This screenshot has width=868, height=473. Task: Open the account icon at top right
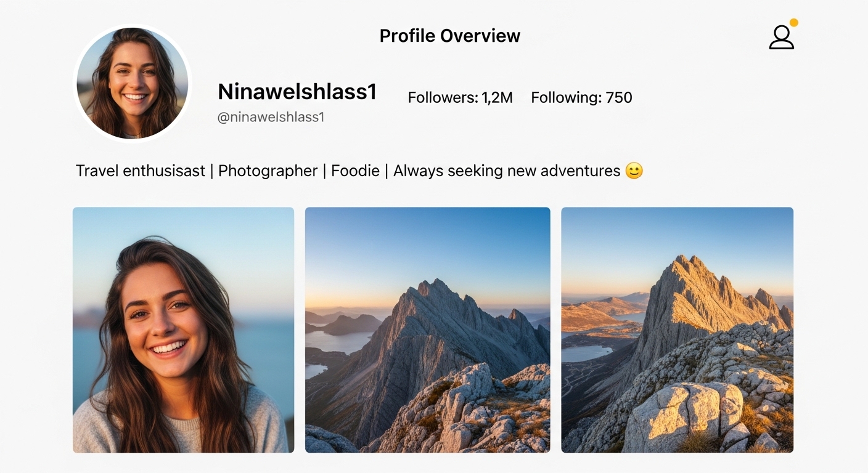[x=781, y=38]
